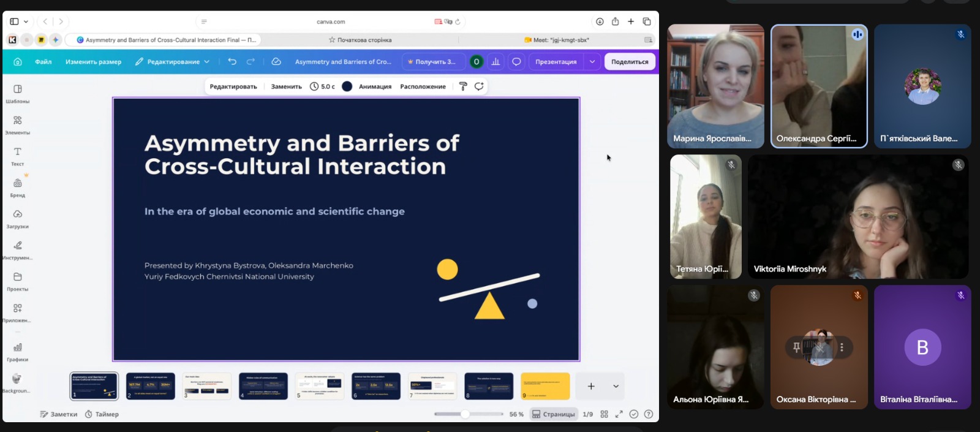Enter fullscreen mode with the expand icon

[619, 414]
